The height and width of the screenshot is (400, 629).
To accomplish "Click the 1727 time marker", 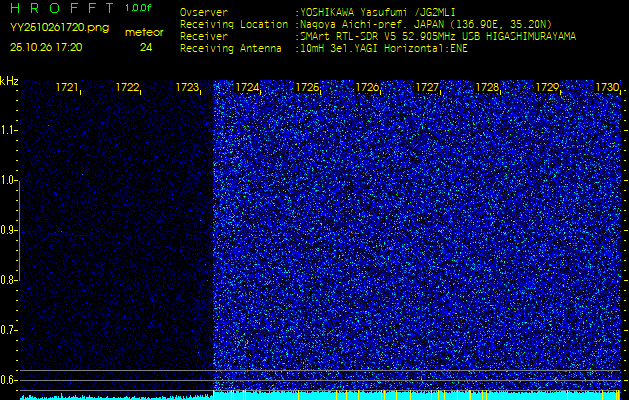I will coord(427,87).
